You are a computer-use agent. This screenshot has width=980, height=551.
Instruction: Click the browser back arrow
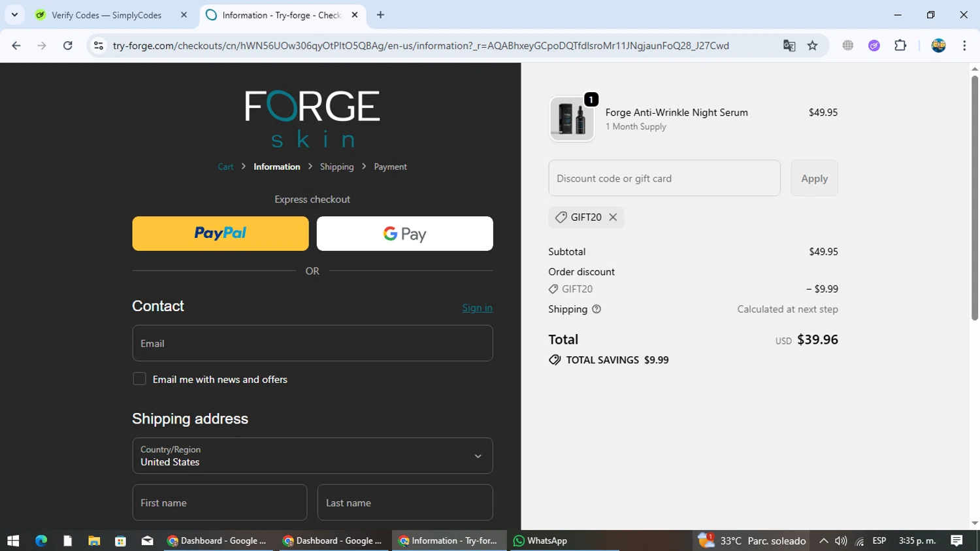coord(16,46)
